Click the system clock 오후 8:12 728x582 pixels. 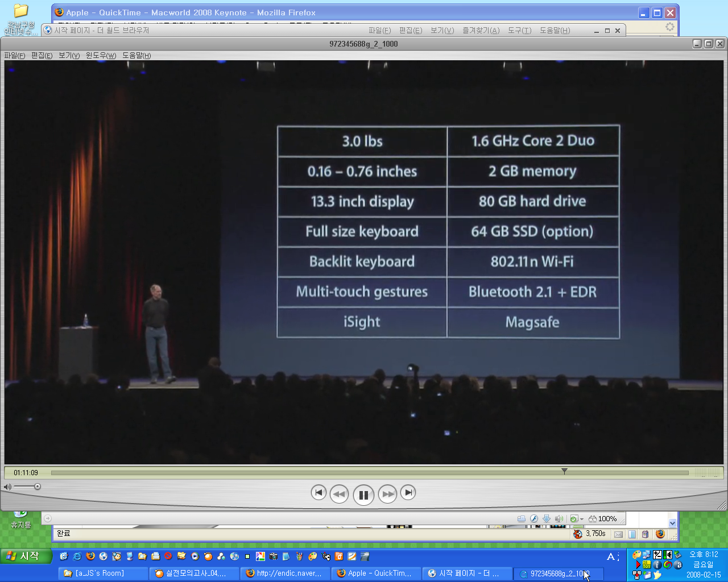coord(704,555)
